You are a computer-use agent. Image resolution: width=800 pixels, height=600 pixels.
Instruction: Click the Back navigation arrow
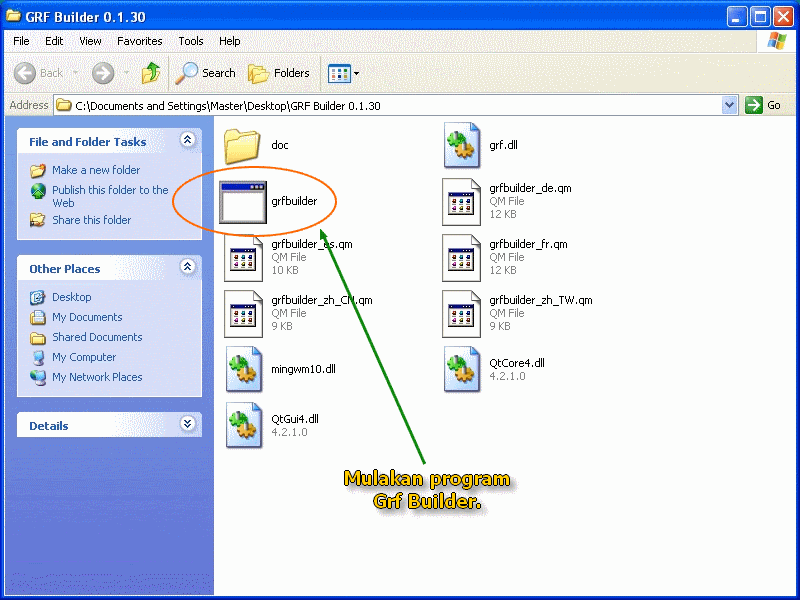[x=24, y=73]
